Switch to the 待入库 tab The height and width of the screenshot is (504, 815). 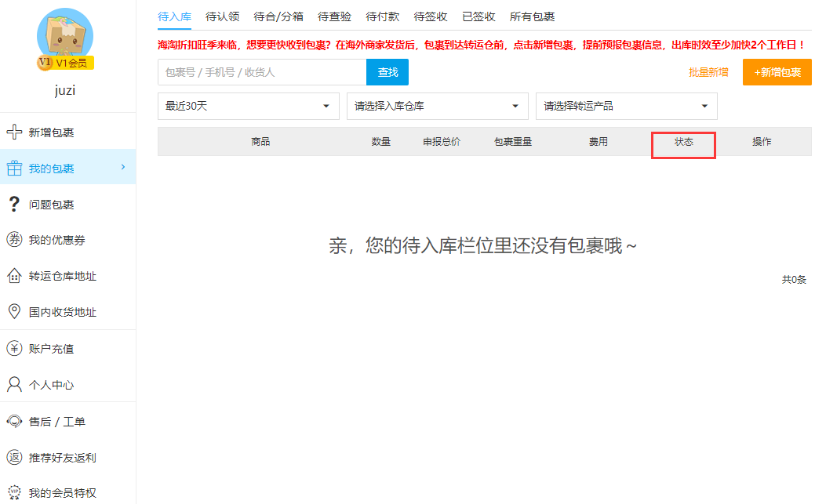pyautogui.click(x=175, y=16)
